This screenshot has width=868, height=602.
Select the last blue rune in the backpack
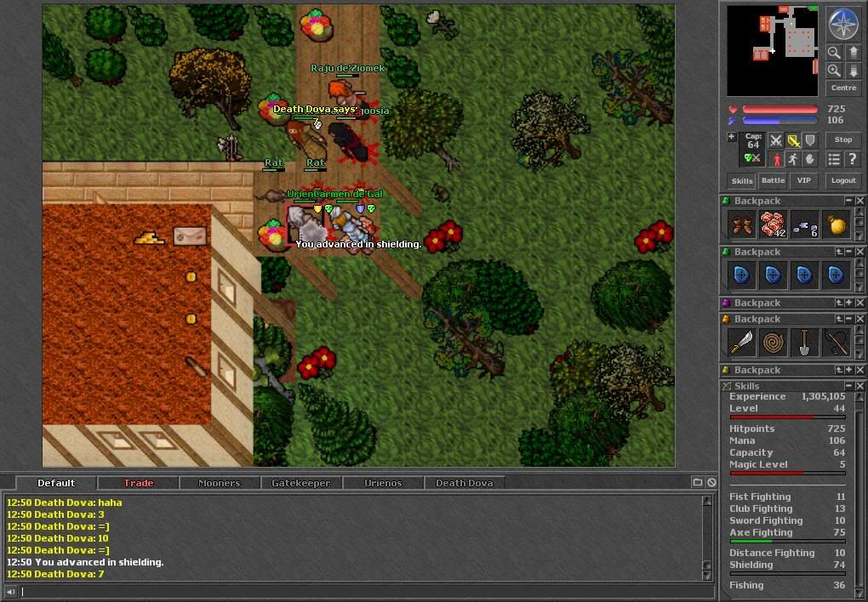(836, 275)
